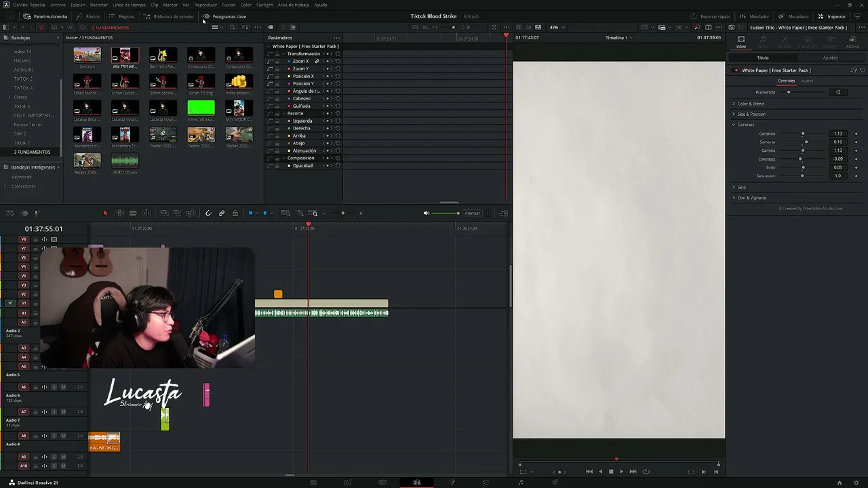This screenshot has height=488, width=868.
Task: Open the Registro panel
Action: (x=122, y=16)
